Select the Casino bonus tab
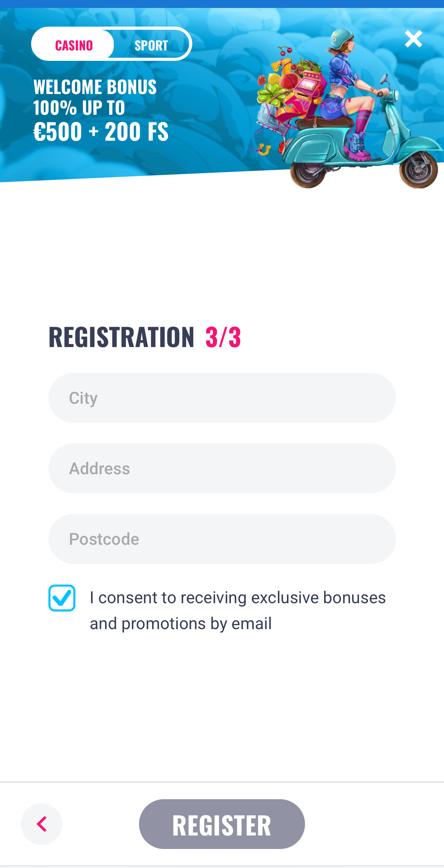Viewport: 444px width, 868px height. 74,45
